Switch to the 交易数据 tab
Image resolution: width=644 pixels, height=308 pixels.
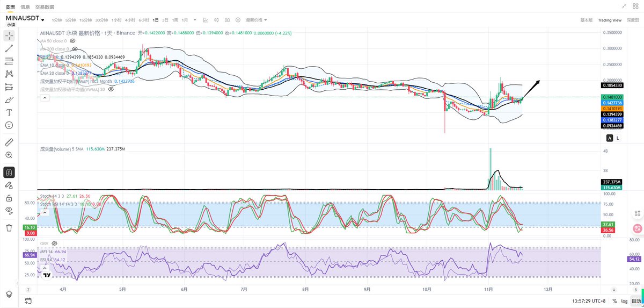[45, 6]
